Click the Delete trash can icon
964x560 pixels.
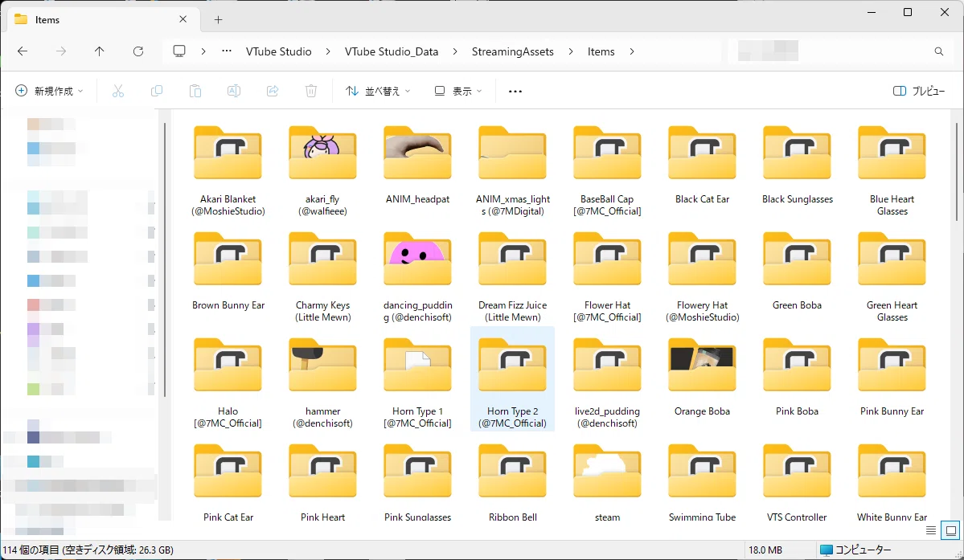click(311, 91)
